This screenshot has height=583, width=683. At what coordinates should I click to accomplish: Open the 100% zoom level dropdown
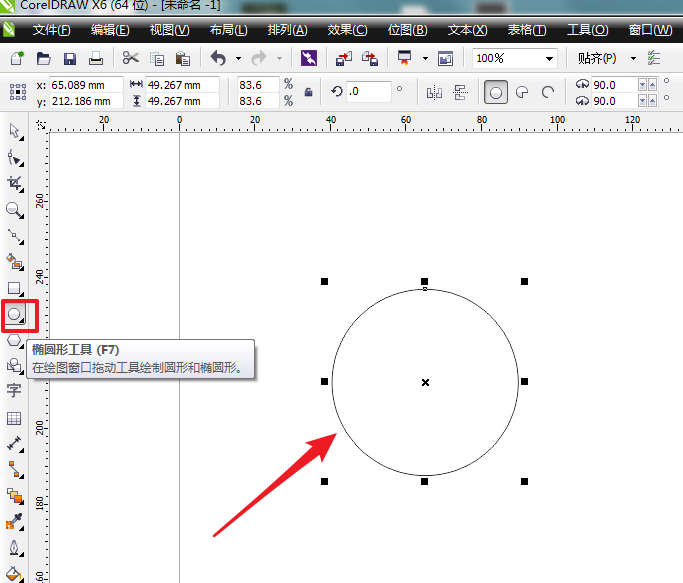pos(550,58)
